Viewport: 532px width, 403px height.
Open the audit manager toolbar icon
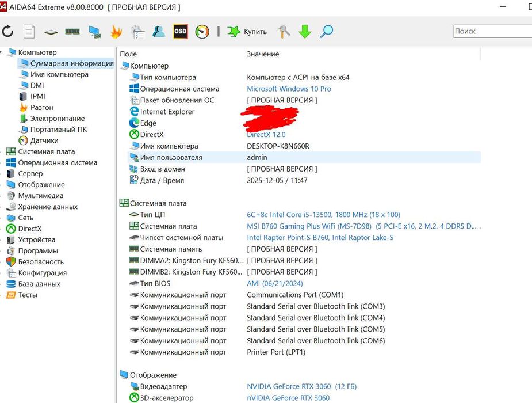(138, 32)
